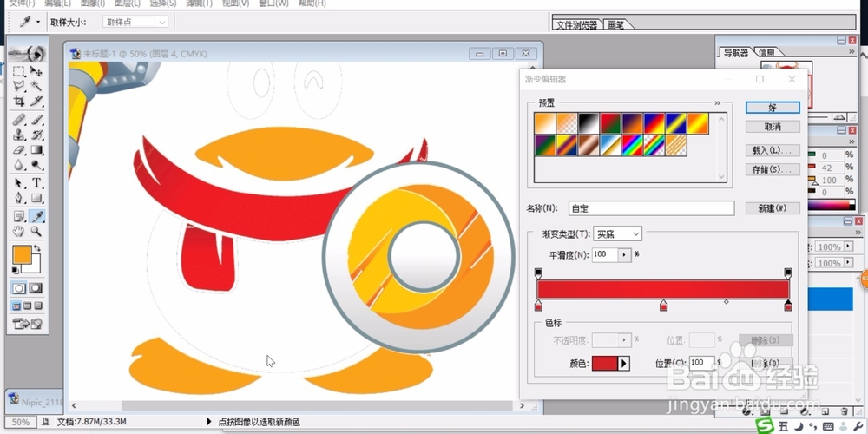Screen dimensions: 868x434
Task: Open the status bar info arrow menu
Action: coord(208,422)
